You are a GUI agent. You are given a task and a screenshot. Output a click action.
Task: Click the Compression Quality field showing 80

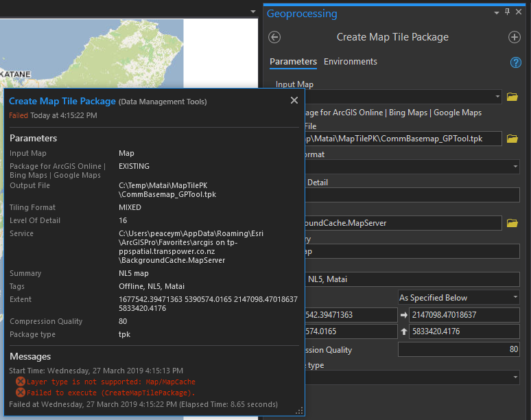[459, 349]
